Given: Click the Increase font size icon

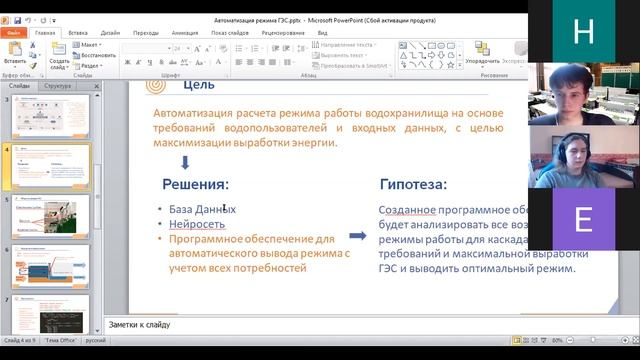Looking at the screenshot, I should pyautogui.click(x=197, y=49).
